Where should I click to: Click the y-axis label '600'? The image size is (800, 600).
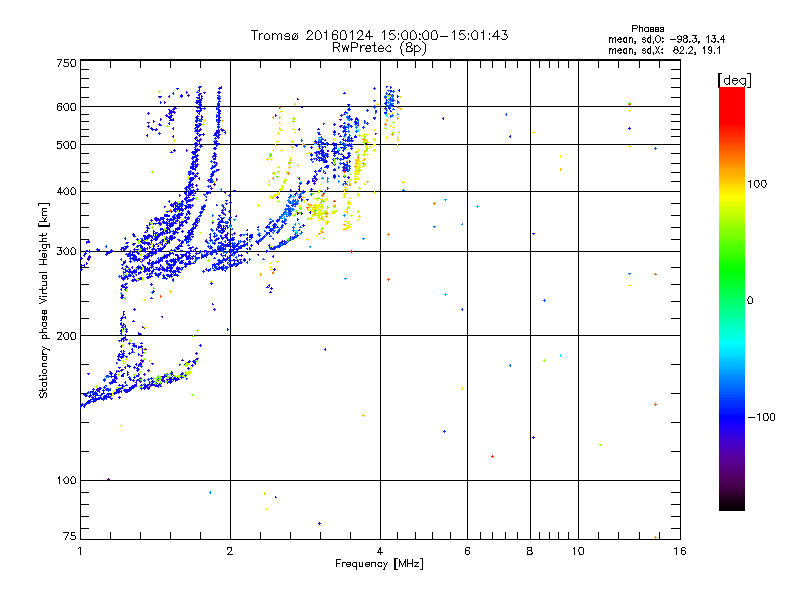pyautogui.click(x=66, y=107)
